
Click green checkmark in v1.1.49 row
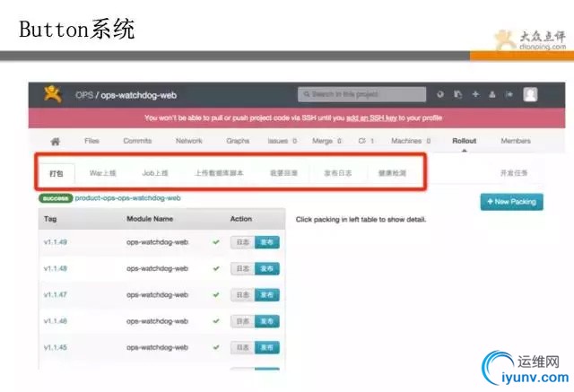click(x=216, y=242)
